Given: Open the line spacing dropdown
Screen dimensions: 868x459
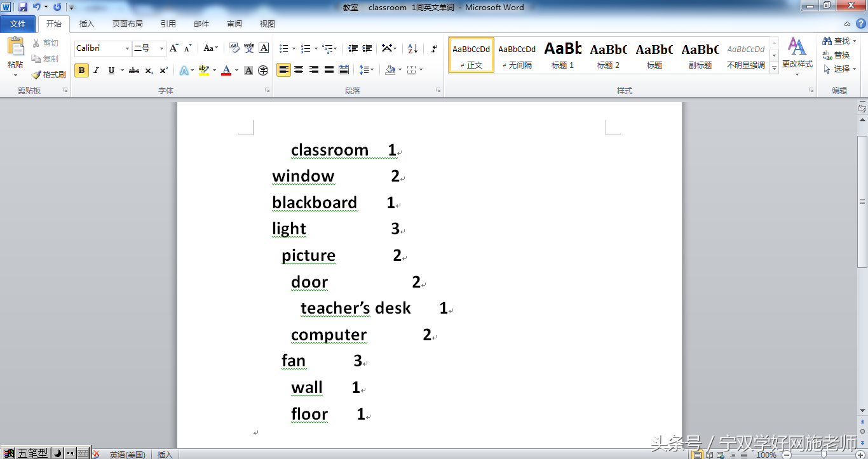Looking at the screenshot, I should [366, 70].
